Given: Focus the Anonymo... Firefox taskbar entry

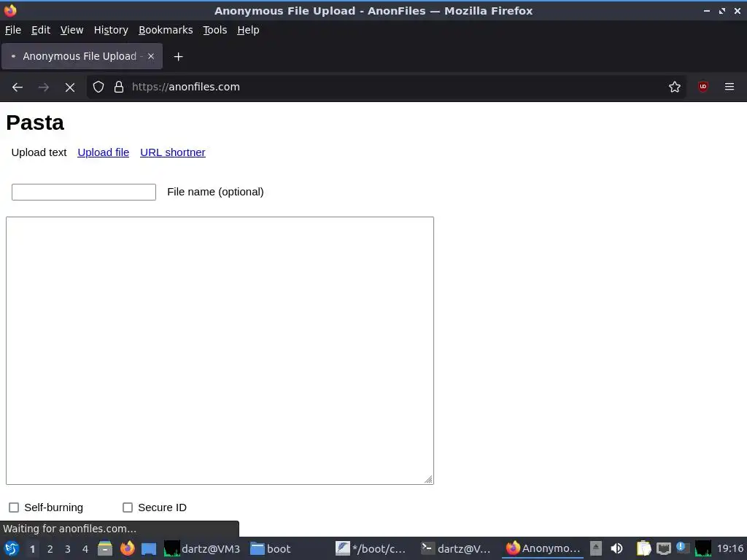Looking at the screenshot, I should [x=543, y=548].
